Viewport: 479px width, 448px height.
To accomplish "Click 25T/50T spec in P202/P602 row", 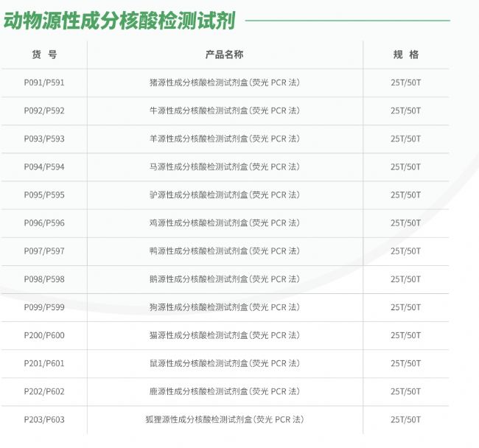I will point(406,392).
